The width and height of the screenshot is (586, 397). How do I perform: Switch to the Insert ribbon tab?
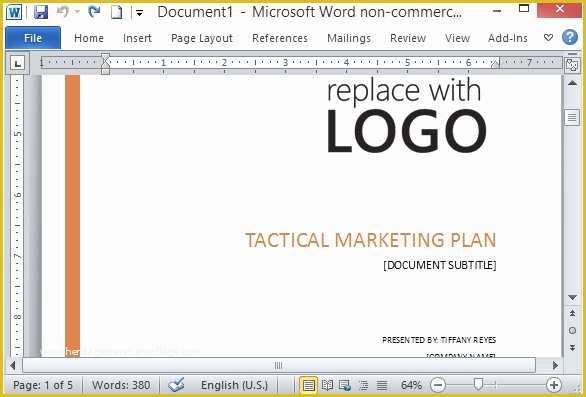point(137,38)
